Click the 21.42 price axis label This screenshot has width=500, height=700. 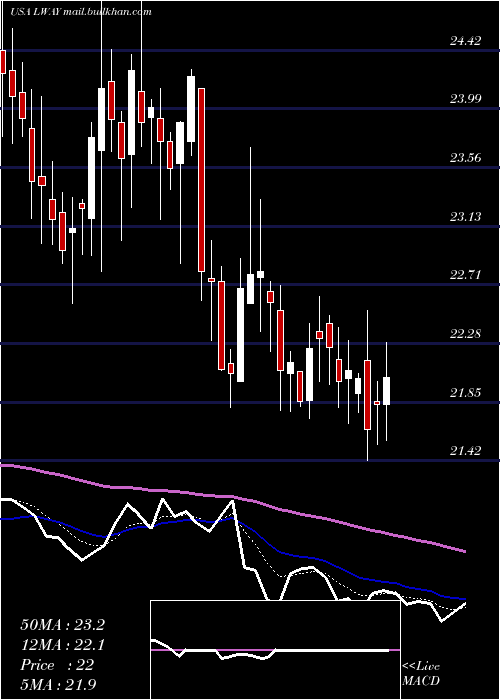pos(465,451)
